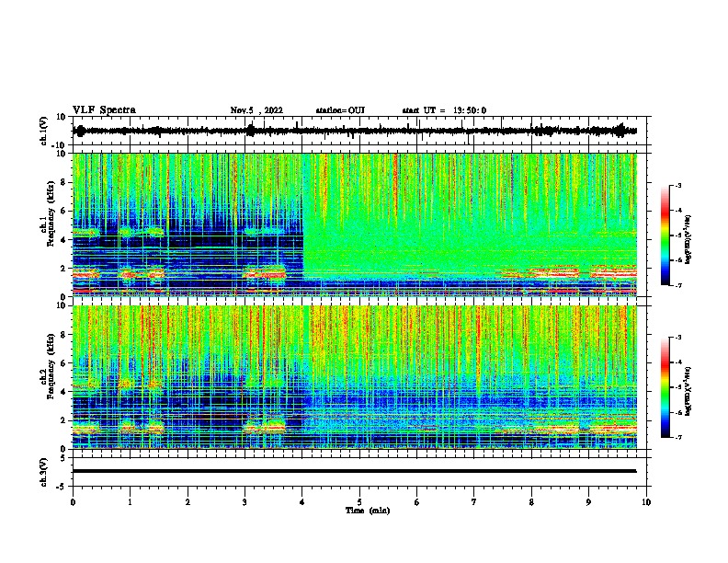
Task: Click the ch.1 spectrogram color scale bar
Action: pyautogui.click(x=665, y=236)
